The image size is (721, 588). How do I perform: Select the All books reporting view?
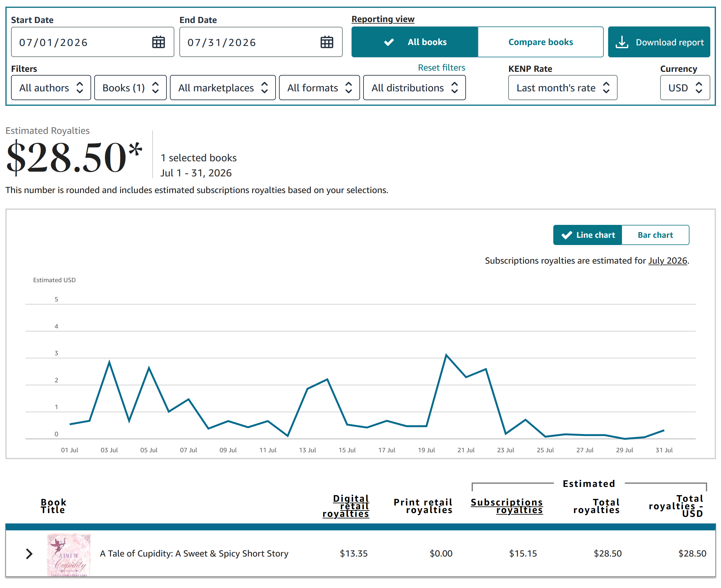pos(415,42)
